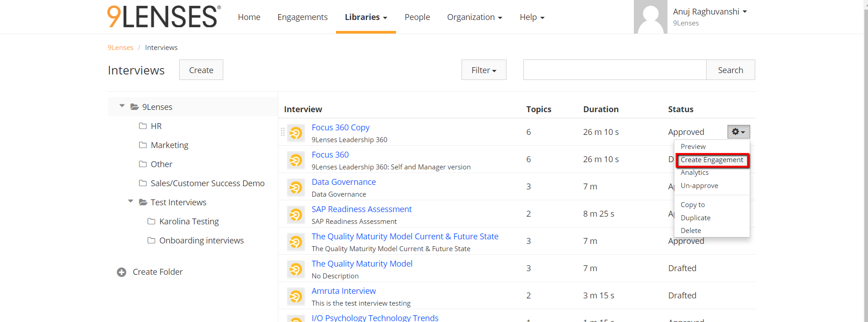Click the Karolina Testing folder icon

tap(151, 221)
